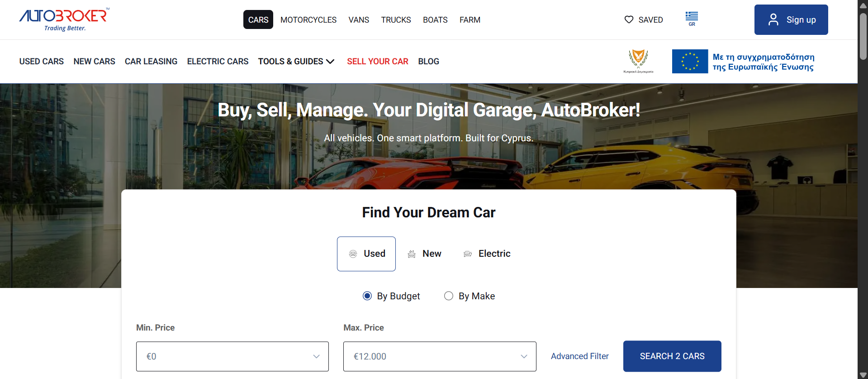868x379 pixels.
Task: Open Saved vehicles link
Action: pyautogui.click(x=644, y=19)
